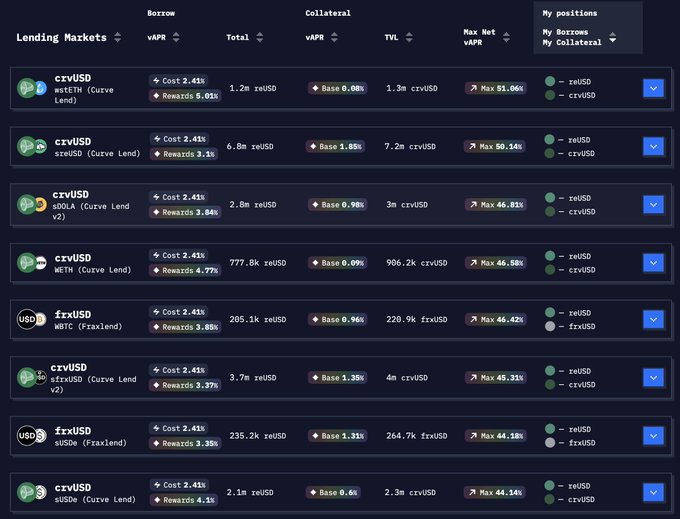This screenshot has height=519, width=680.
Task: Click total value 235.2k reUSD
Action: click(x=258, y=436)
